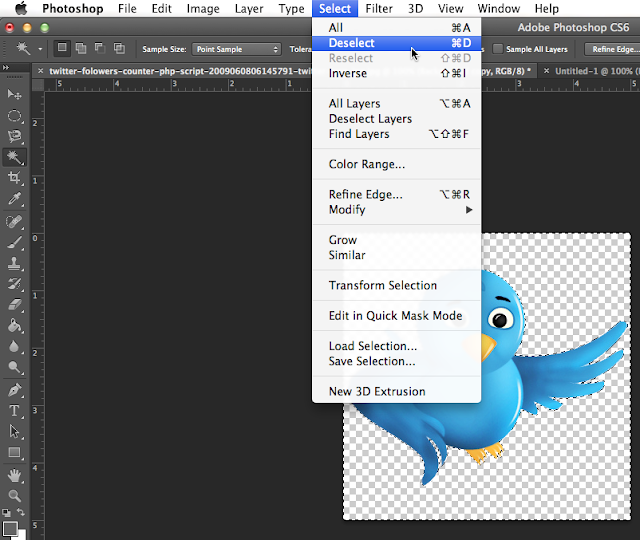The image size is (640, 540).
Task: Open the Image menu
Action: 203,9
